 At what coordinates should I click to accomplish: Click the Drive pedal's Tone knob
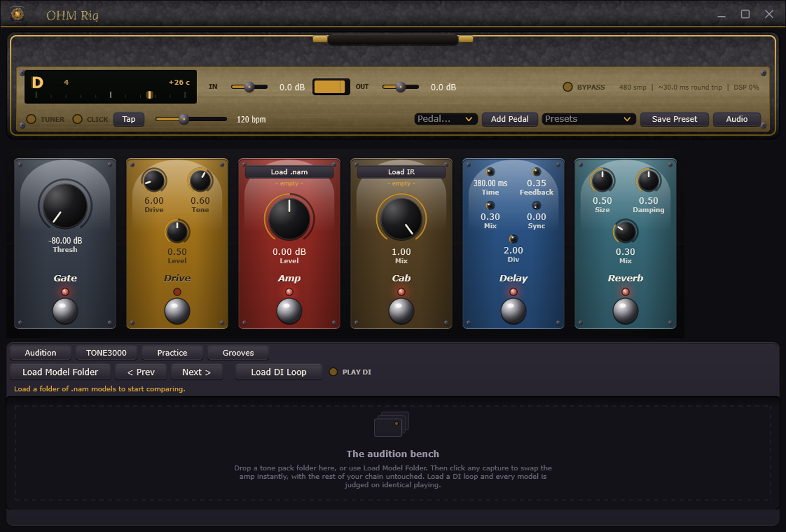[x=200, y=180]
